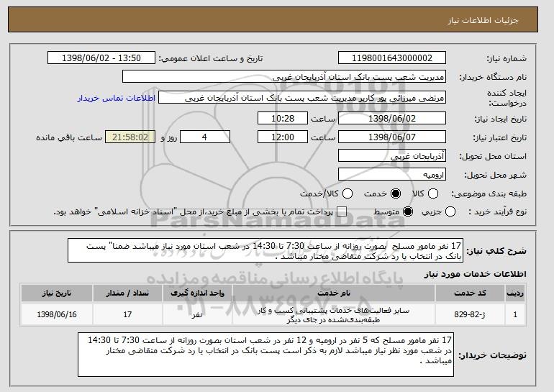Click the need date cell 1398/06/16
Screen dimensions: 554x392
(57, 314)
